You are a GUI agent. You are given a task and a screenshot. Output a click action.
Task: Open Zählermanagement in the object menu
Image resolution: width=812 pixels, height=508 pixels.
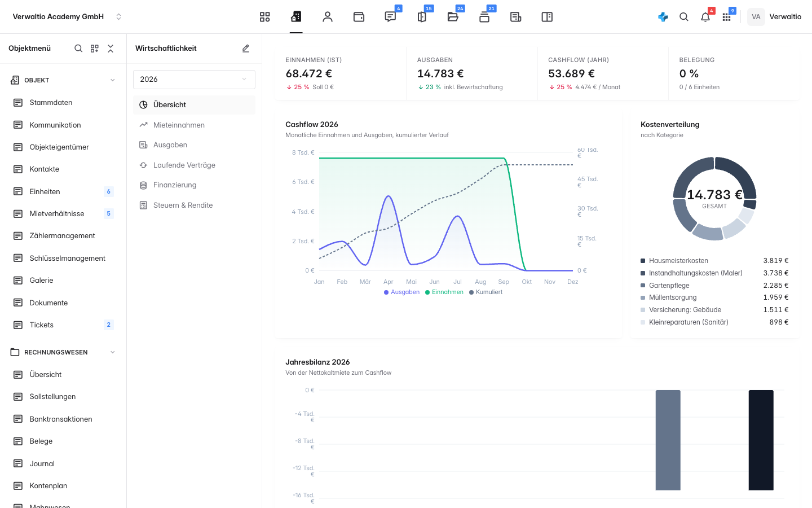tap(63, 236)
